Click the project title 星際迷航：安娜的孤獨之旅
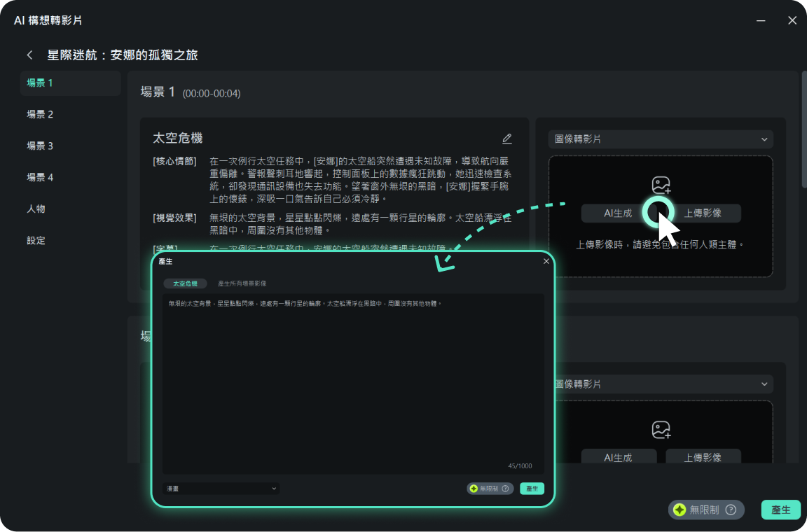807x532 pixels. [x=123, y=55]
